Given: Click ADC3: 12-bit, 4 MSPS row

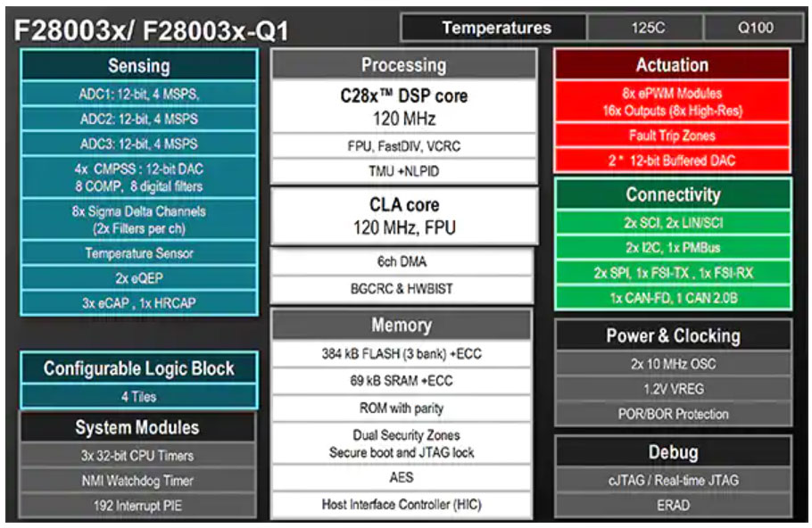Looking at the screenshot, I should coord(139,144).
